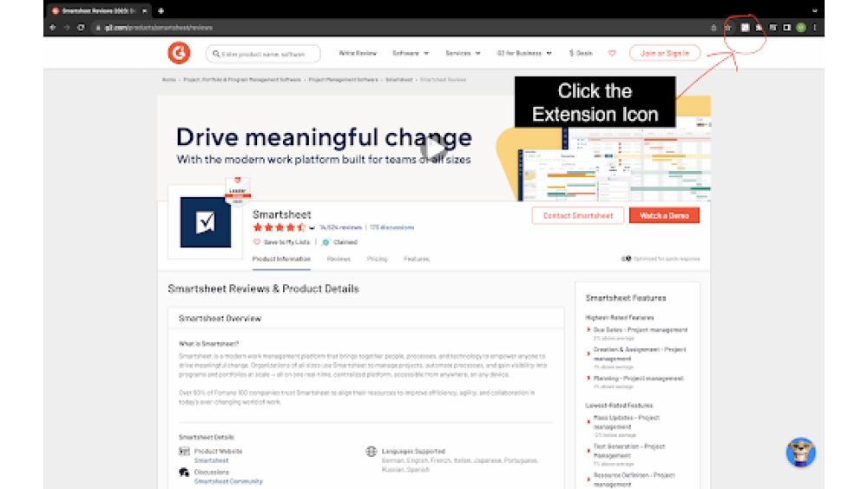Bookmark this page with the star icon

click(728, 28)
